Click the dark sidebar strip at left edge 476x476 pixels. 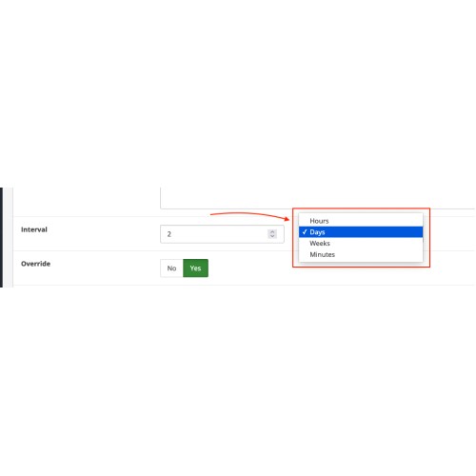click(x=1, y=237)
